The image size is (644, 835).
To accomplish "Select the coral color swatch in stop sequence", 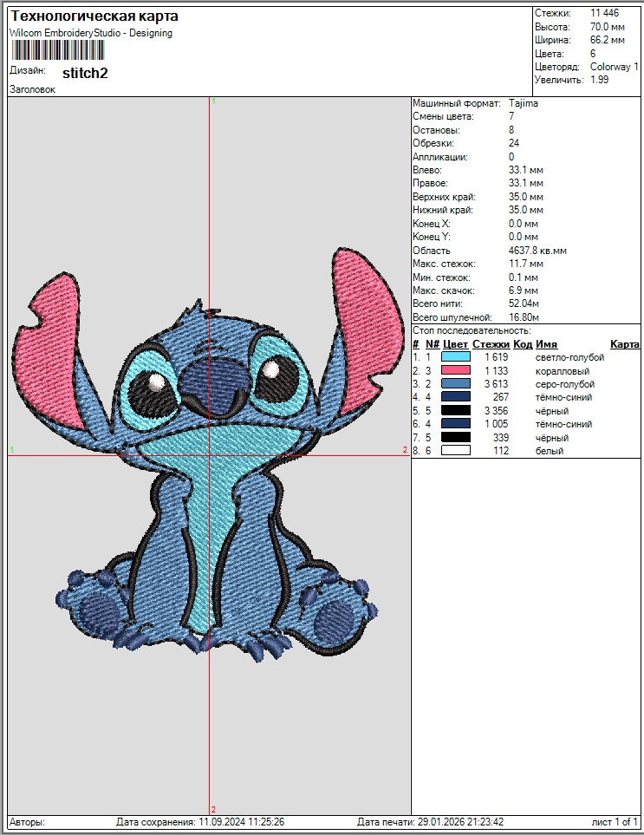I will point(455,371).
